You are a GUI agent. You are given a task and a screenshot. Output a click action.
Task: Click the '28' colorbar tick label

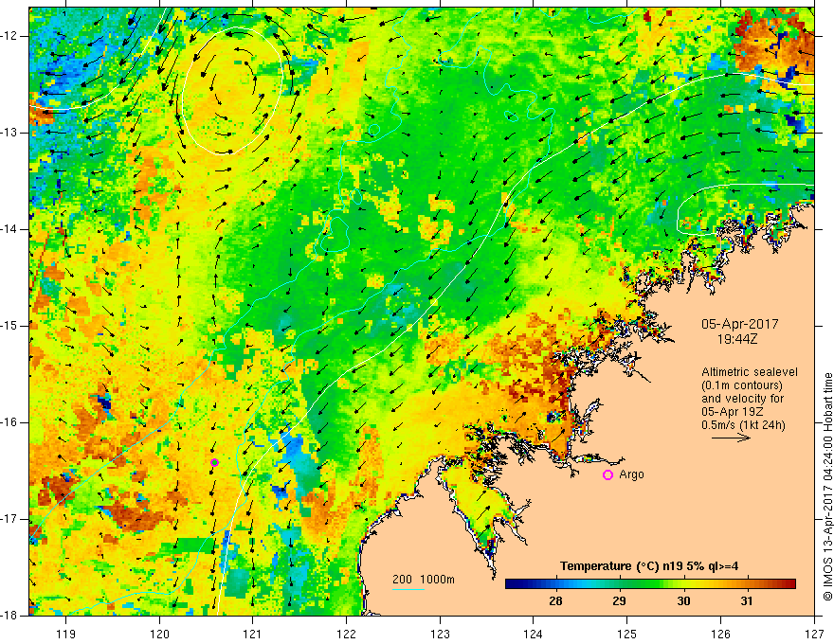click(x=555, y=601)
